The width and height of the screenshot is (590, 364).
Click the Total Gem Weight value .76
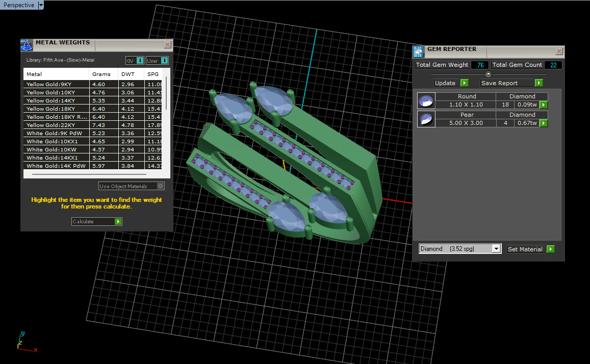click(x=480, y=65)
